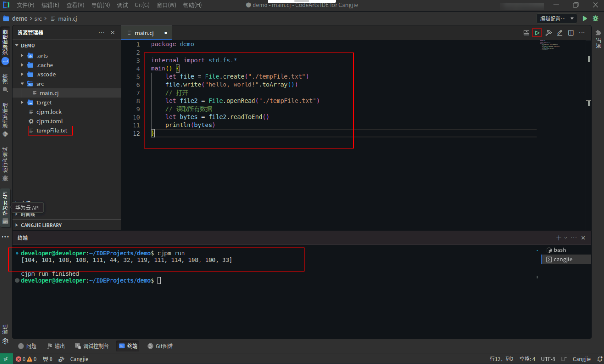Run project with green play button in top bar

[x=584, y=19]
